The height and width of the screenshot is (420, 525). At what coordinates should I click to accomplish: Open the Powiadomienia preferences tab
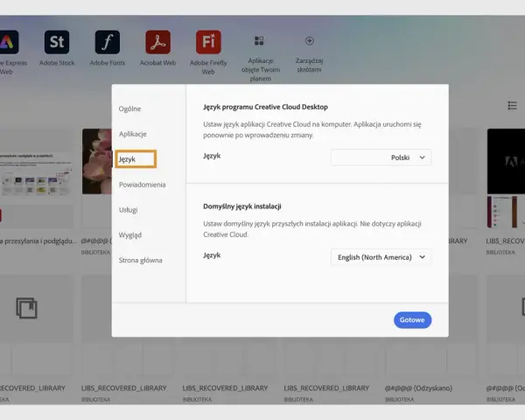pos(143,185)
